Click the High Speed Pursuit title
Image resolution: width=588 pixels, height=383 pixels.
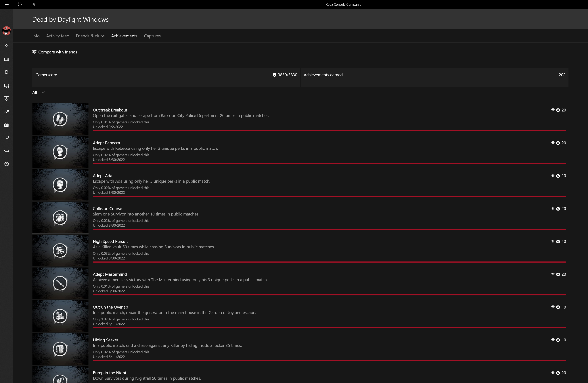pos(110,242)
